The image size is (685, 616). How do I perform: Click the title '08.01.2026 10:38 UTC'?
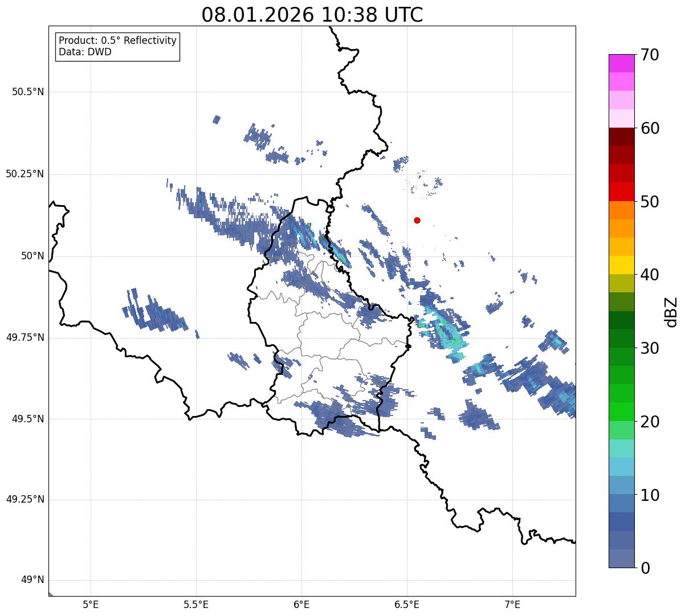click(312, 14)
